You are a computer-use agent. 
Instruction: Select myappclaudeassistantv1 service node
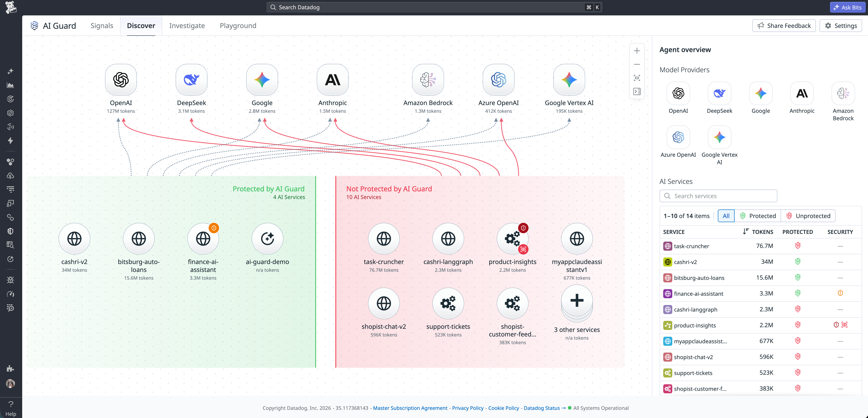tap(576, 239)
